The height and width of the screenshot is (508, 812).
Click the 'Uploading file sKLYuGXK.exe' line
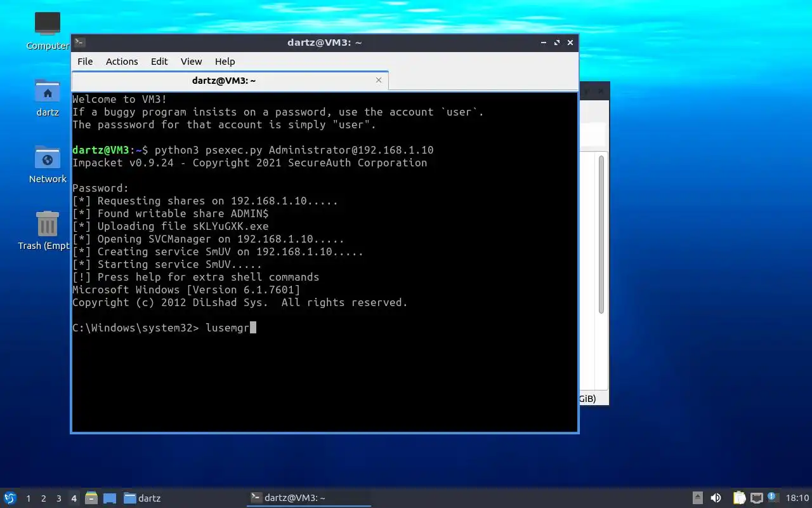point(171,226)
